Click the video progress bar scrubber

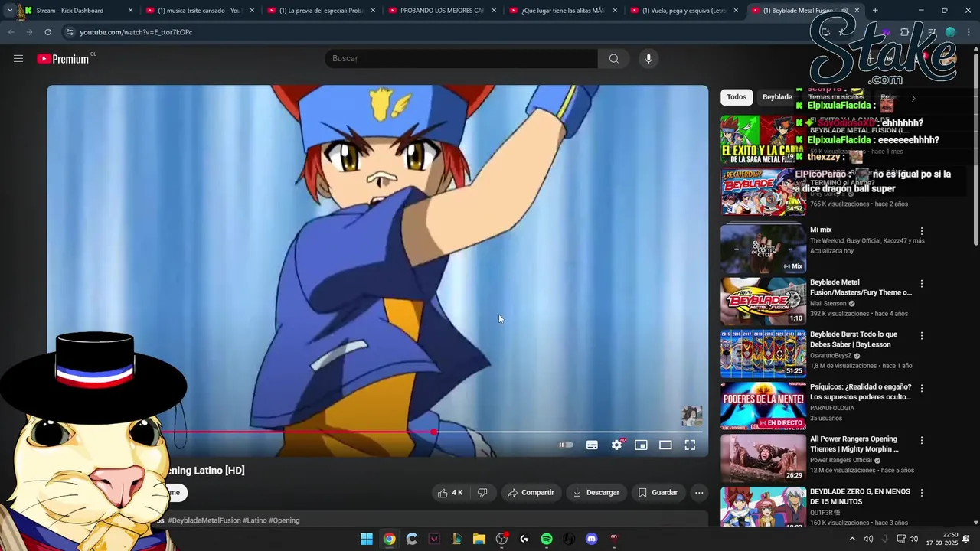pos(434,432)
